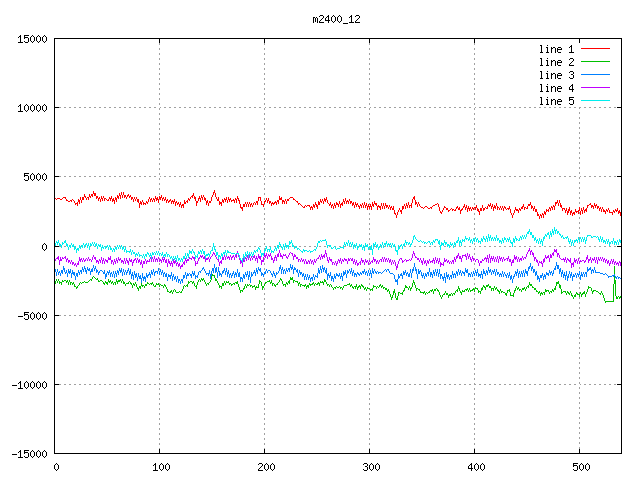The width and height of the screenshot is (640, 480).
Task: Select the 'line 1' legend label
Action: pos(556,49)
